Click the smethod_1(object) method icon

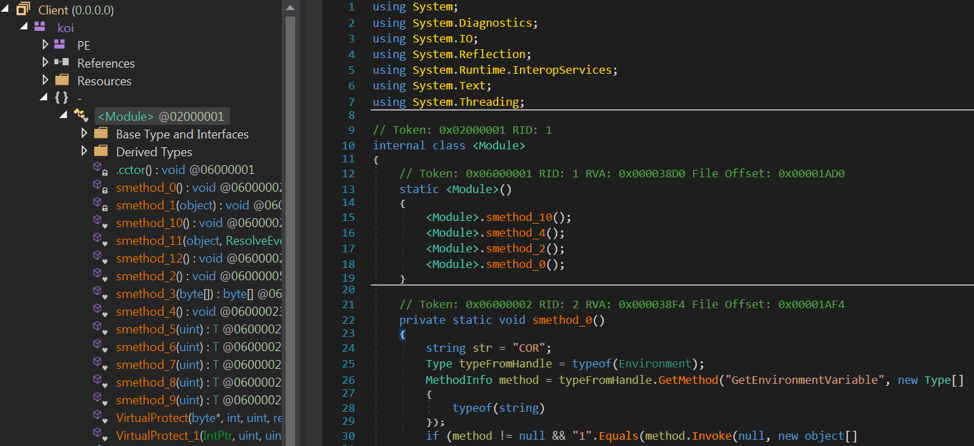100,205
